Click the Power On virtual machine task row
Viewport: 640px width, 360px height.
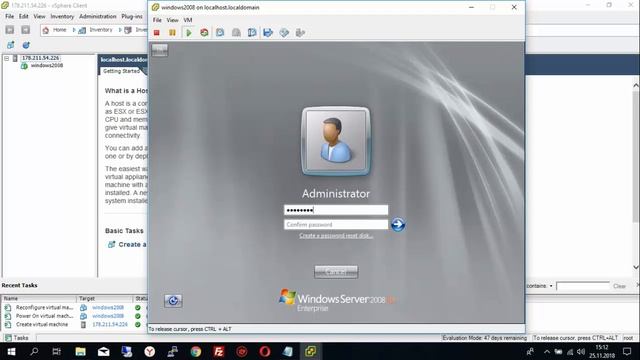(x=44, y=316)
